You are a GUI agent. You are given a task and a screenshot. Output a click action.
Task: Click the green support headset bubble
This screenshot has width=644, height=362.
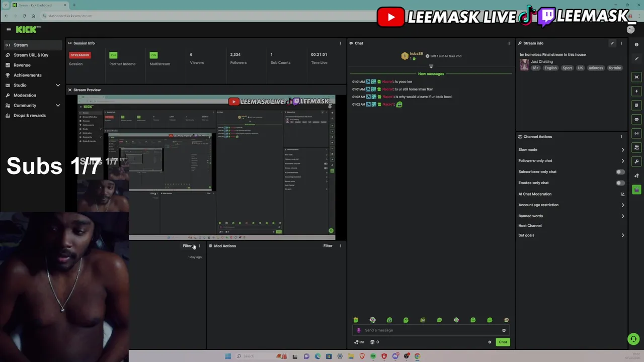[633, 339]
